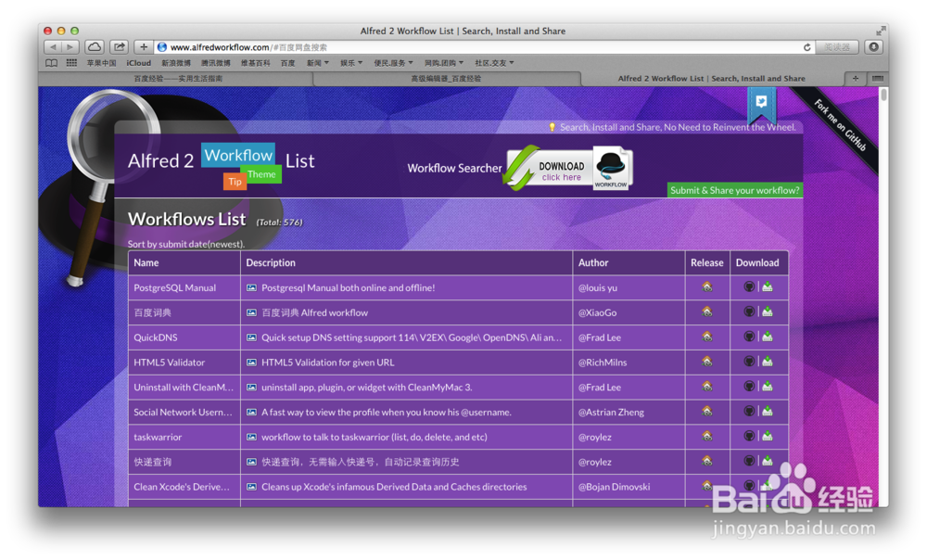Open the Downloads toolbar icon

[873, 46]
